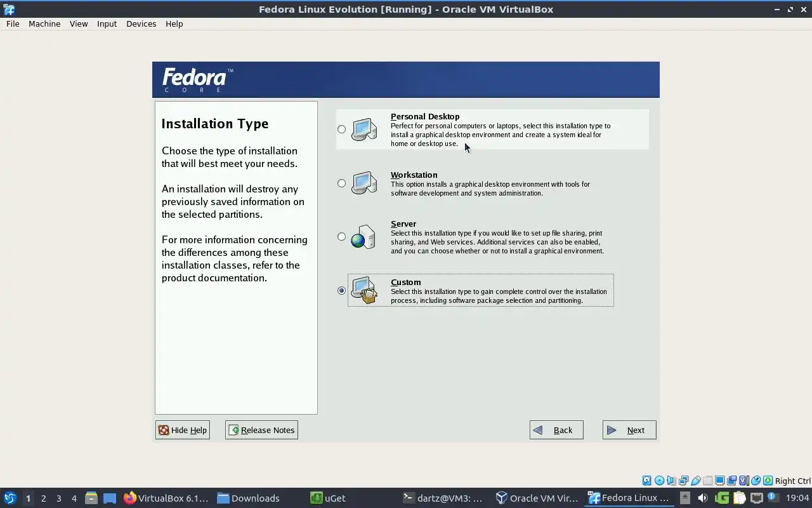
Task: Click the audio status icon
Action: pos(671,481)
